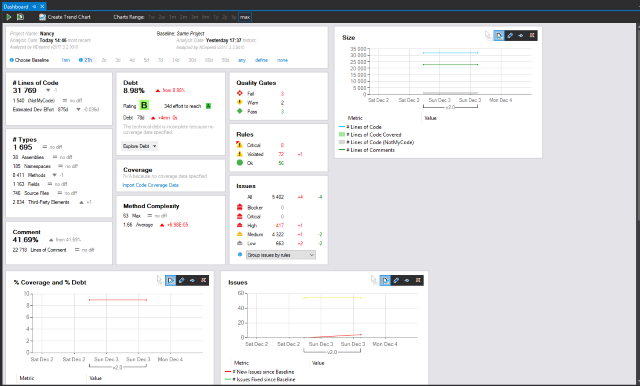Viewport: 640px width, 386px height.
Task: Delete the % Coverage and % Debt chart
Action: [x=203, y=280]
